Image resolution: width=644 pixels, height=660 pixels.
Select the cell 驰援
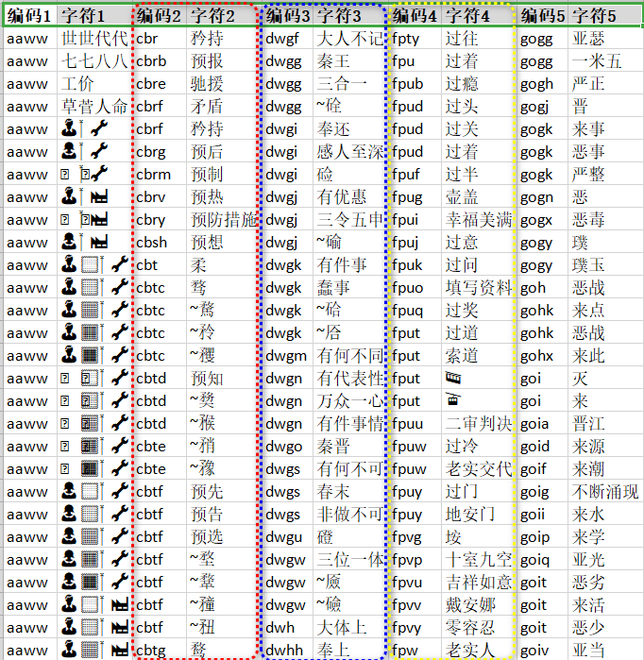[222, 84]
